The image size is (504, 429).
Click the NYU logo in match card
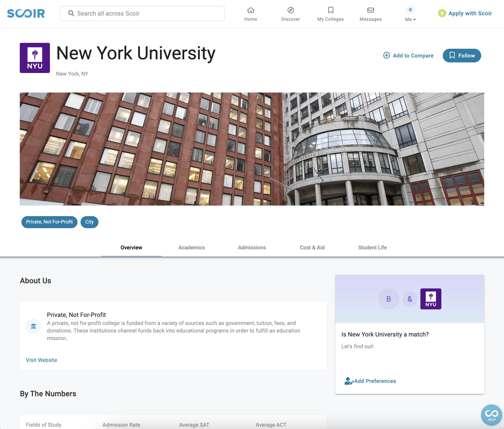pyautogui.click(x=431, y=299)
